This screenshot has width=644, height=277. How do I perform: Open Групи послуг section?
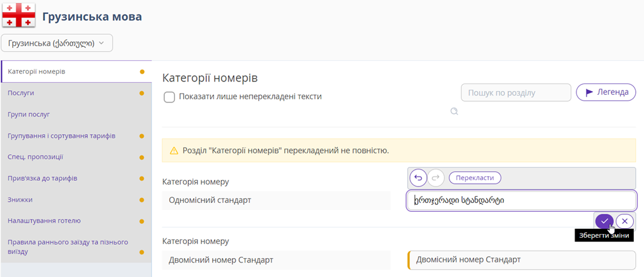click(x=76, y=114)
